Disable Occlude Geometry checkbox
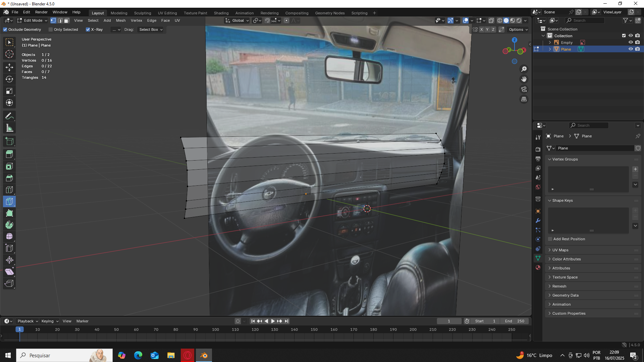644x362 pixels. pyautogui.click(x=5, y=29)
